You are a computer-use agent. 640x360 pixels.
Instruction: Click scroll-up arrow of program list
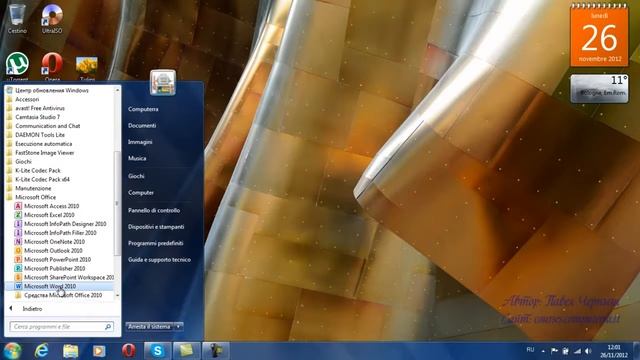pos(118,89)
